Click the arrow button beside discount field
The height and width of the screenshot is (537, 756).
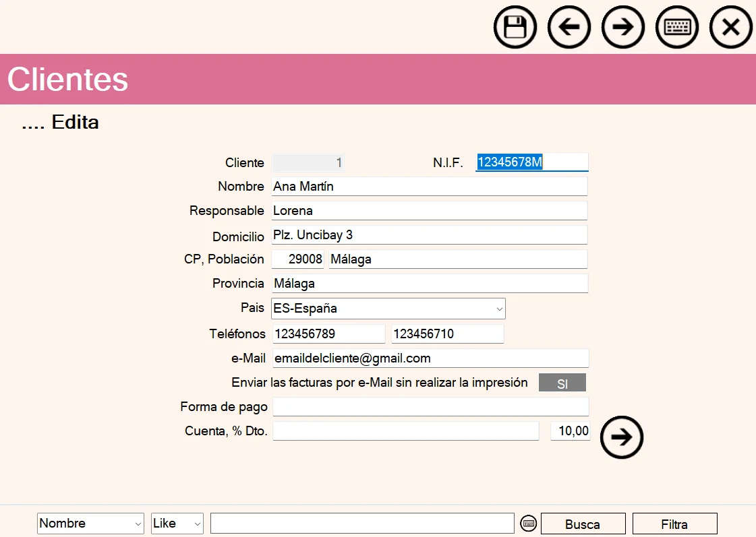pyautogui.click(x=621, y=437)
